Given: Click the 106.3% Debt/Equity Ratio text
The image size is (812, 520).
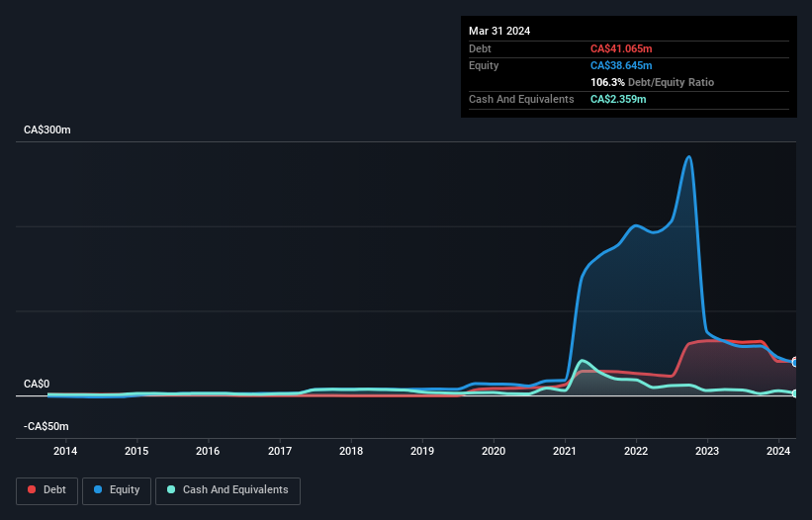Looking at the screenshot, I should 653,82.
